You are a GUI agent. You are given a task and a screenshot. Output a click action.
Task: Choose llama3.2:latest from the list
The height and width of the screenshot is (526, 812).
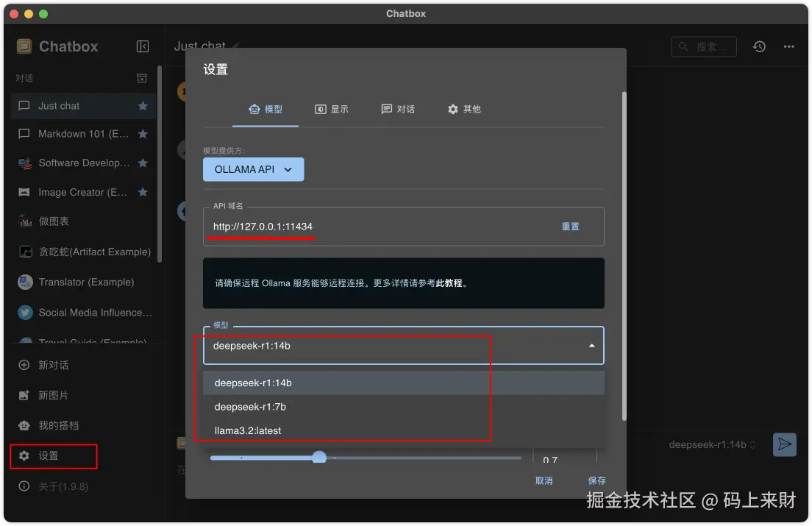click(x=403, y=430)
